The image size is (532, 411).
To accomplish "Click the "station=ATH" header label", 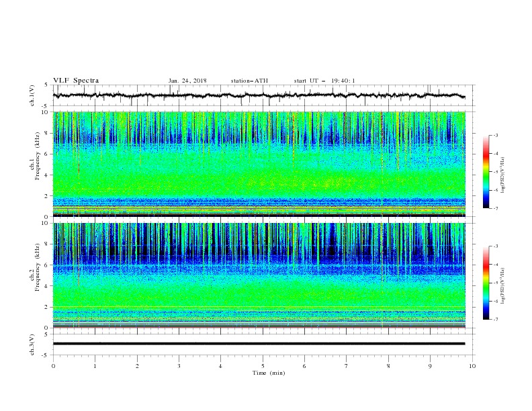I will click(249, 81).
